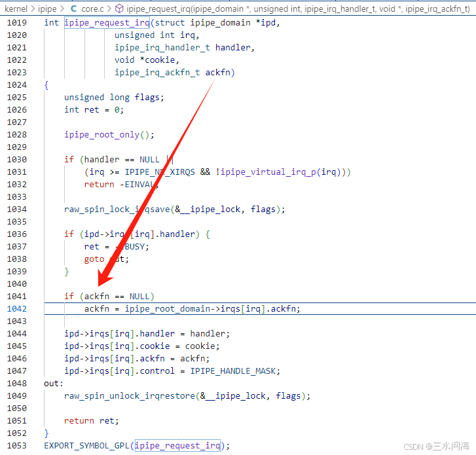Click 'ret = -EBUSY;' assignment
Image resolution: width=476 pixels, height=455 pixels.
(x=117, y=247)
